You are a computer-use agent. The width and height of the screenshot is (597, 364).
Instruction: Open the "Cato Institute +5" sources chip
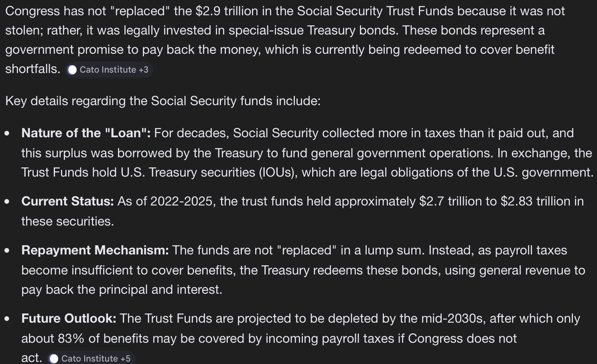(91, 358)
